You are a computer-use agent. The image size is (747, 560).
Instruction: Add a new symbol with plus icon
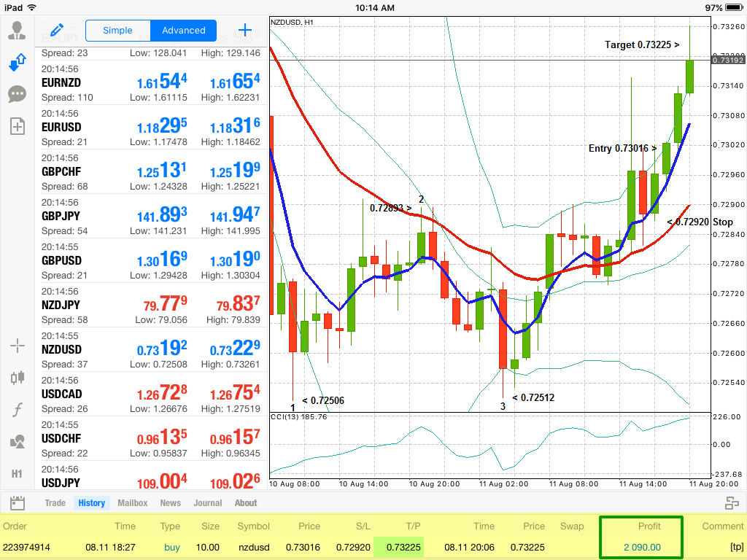[245, 30]
